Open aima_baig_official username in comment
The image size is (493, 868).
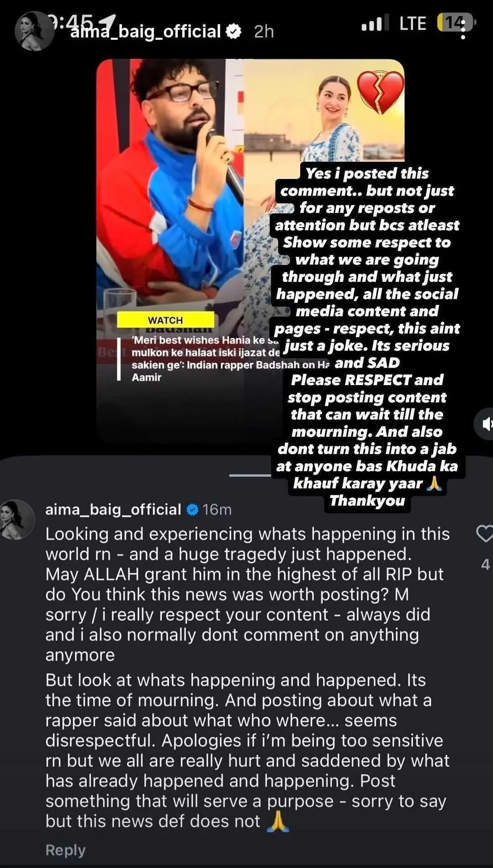tap(113, 509)
